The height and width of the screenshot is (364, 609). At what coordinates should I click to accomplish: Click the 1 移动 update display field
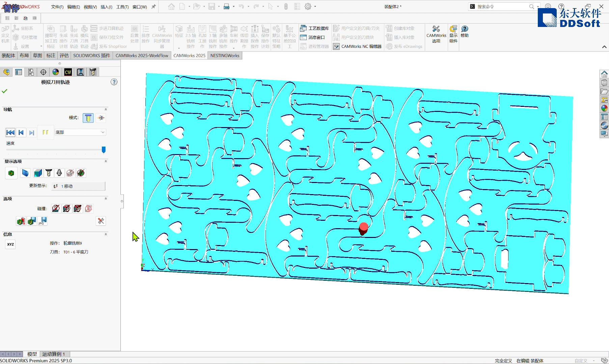coord(78,186)
